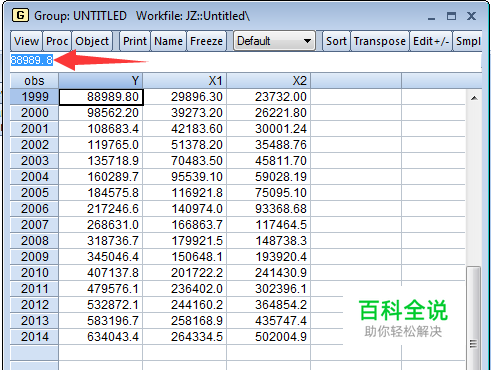Click X2 cell 93368.68

(x=269, y=209)
